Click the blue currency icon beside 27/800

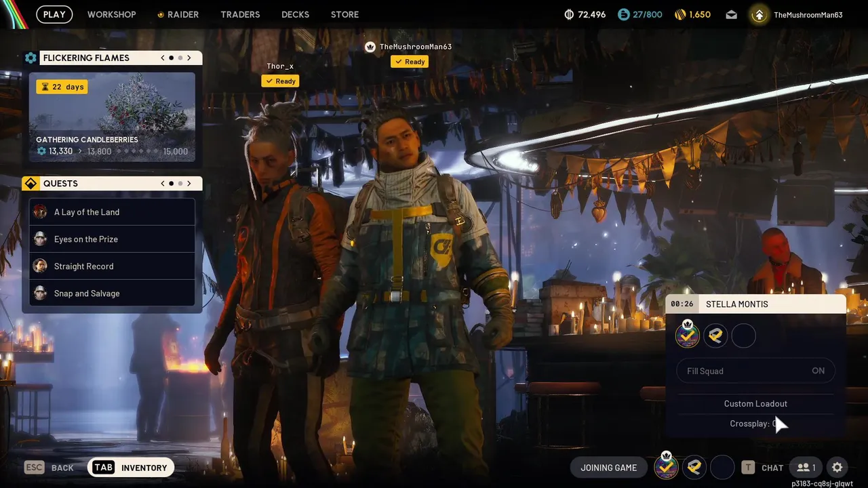pyautogui.click(x=623, y=14)
